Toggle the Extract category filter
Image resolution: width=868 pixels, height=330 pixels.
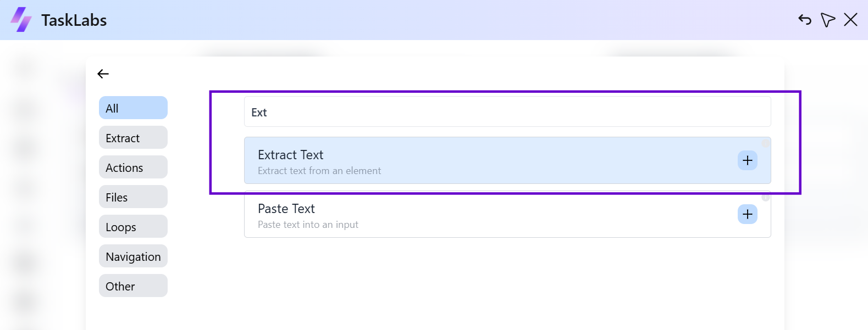click(x=133, y=137)
